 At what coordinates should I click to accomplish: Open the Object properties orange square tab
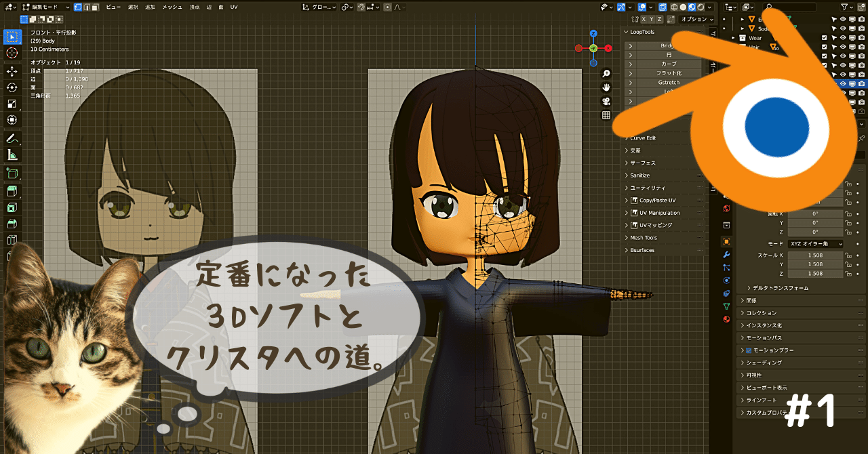pos(726,241)
